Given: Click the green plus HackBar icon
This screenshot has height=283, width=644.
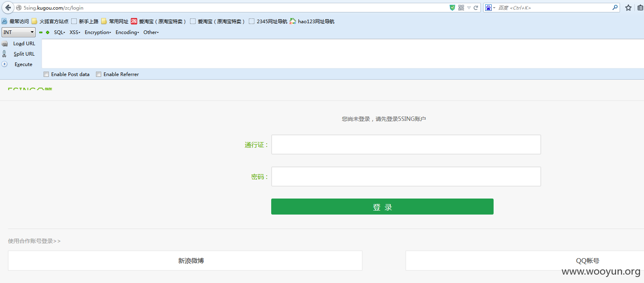Looking at the screenshot, I should pyautogui.click(x=48, y=32).
